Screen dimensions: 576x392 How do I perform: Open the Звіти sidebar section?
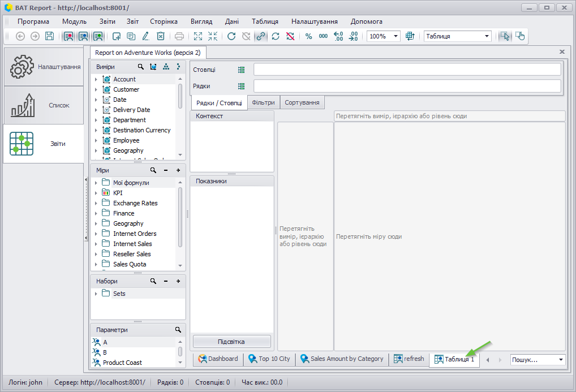(44, 144)
